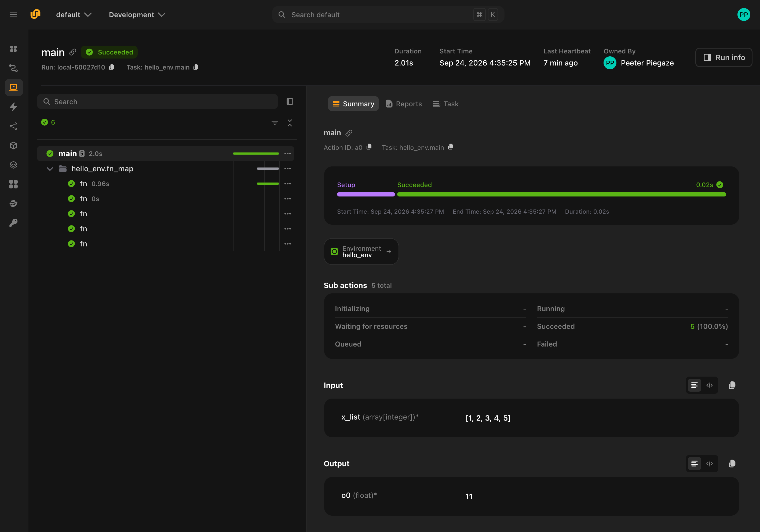Switch Input to raw code view

709,385
